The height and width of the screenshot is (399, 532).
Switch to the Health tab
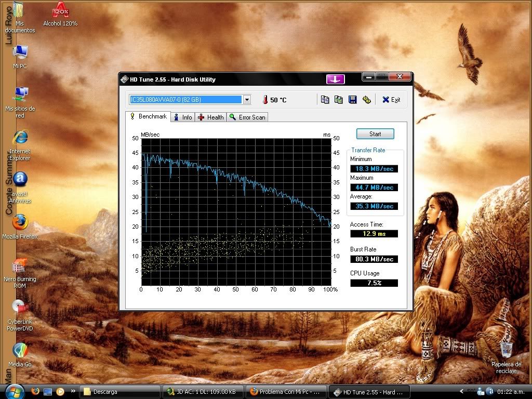pos(211,117)
